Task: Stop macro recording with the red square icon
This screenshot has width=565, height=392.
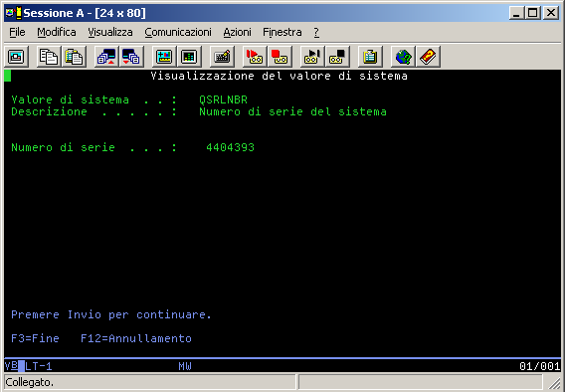Action: click(x=280, y=57)
